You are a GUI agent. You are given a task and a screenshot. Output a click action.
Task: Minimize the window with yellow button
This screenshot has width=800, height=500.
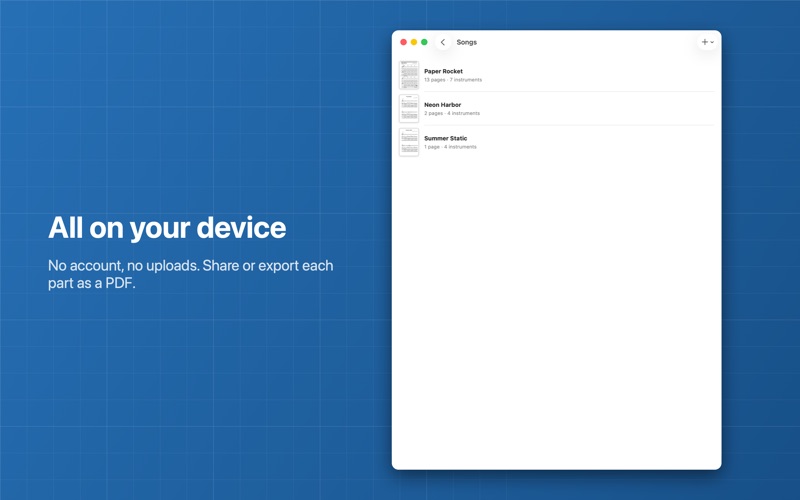[x=414, y=42]
